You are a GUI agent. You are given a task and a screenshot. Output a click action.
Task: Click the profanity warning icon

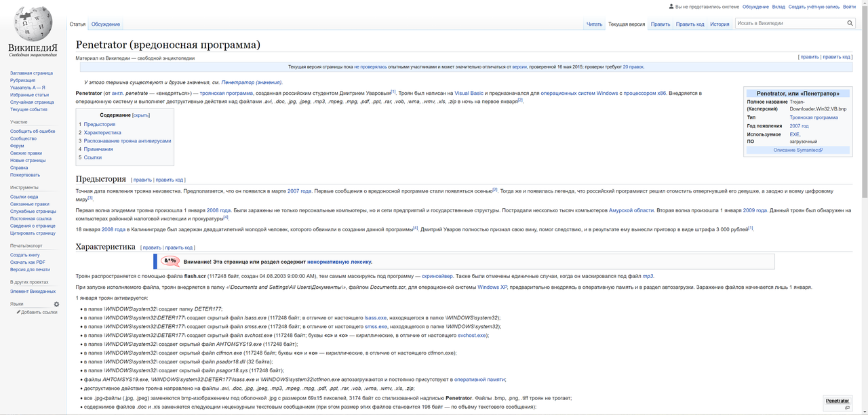tap(170, 261)
